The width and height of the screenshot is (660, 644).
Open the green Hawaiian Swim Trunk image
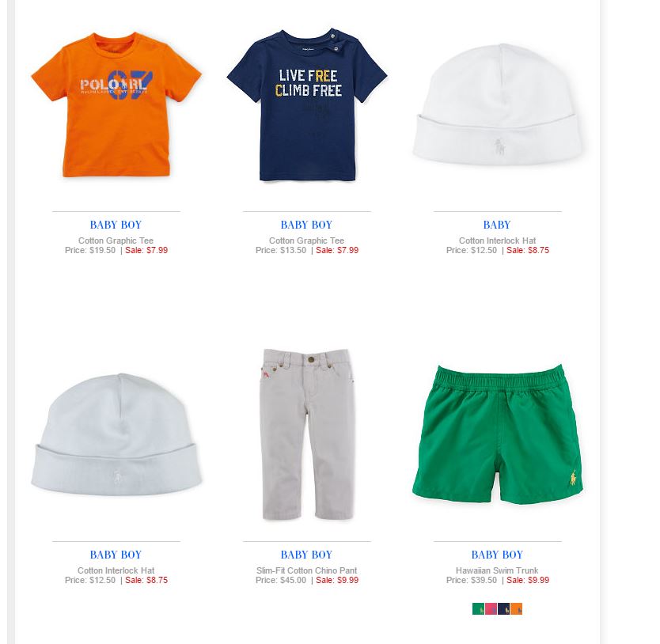point(498,434)
